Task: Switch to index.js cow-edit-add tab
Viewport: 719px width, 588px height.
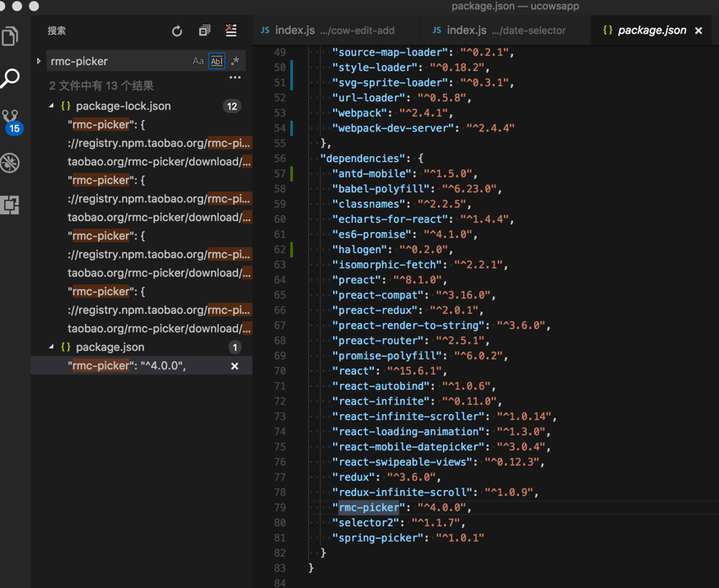Action: tap(336, 30)
